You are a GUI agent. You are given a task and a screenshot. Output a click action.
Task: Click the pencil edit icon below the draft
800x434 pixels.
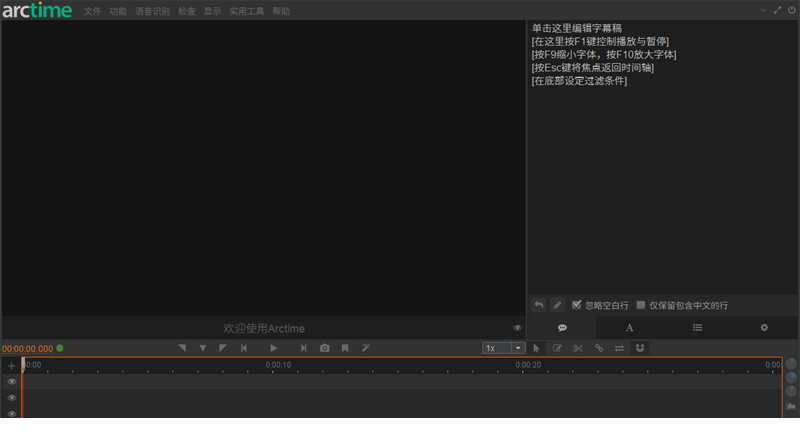click(x=558, y=305)
